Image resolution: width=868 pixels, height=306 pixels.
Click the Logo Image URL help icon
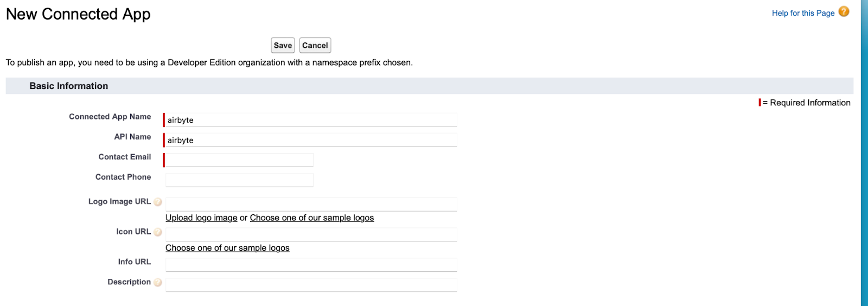point(158,202)
